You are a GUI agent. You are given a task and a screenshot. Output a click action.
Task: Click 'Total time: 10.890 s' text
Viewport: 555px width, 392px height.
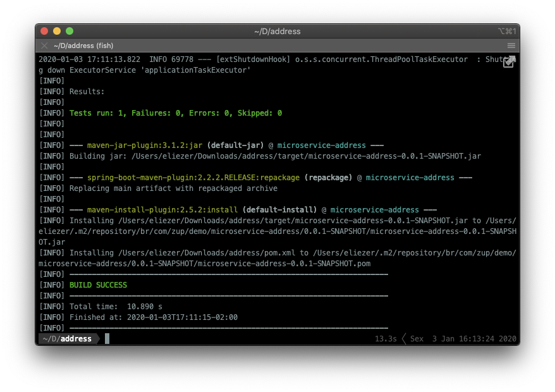116,307
